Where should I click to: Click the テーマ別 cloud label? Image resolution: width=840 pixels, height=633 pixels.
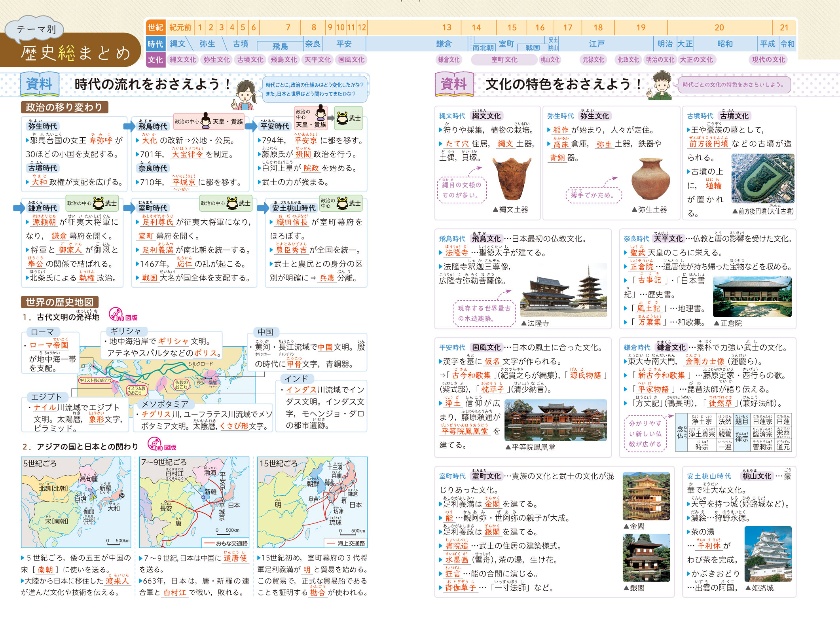pos(36,29)
